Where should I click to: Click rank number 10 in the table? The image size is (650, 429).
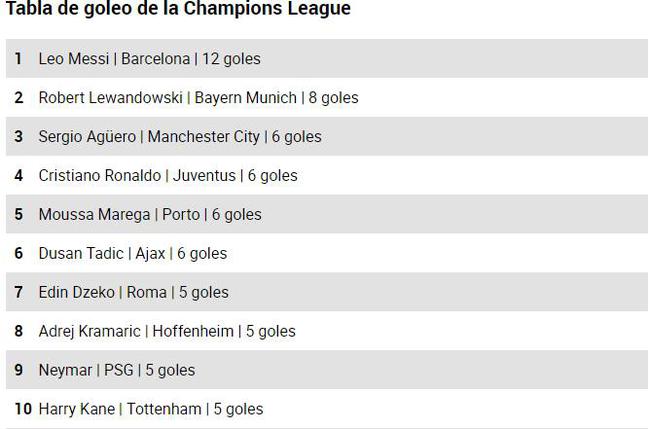(x=23, y=409)
